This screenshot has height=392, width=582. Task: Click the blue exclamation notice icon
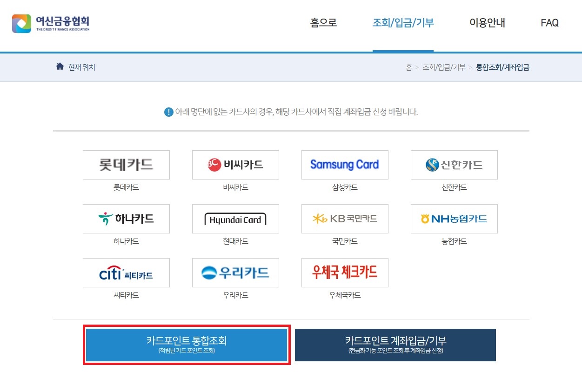pyautogui.click(x=168, y=112)
